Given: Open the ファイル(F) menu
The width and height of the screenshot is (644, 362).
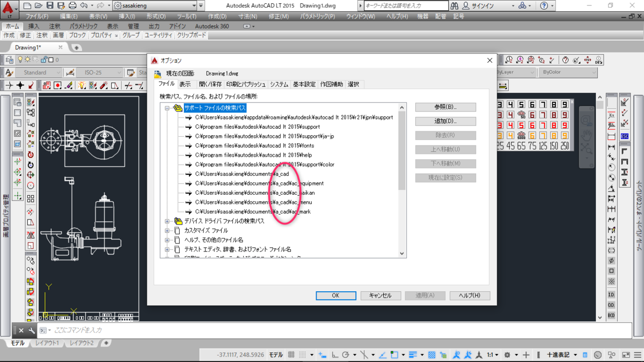Looking at the screenshot, I should point(38,16).
